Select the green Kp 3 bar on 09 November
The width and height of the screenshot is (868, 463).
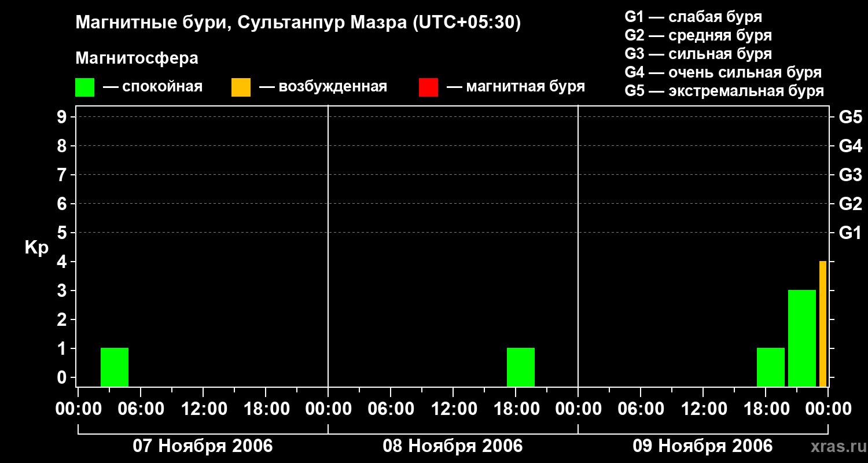(x=802, y=338)
